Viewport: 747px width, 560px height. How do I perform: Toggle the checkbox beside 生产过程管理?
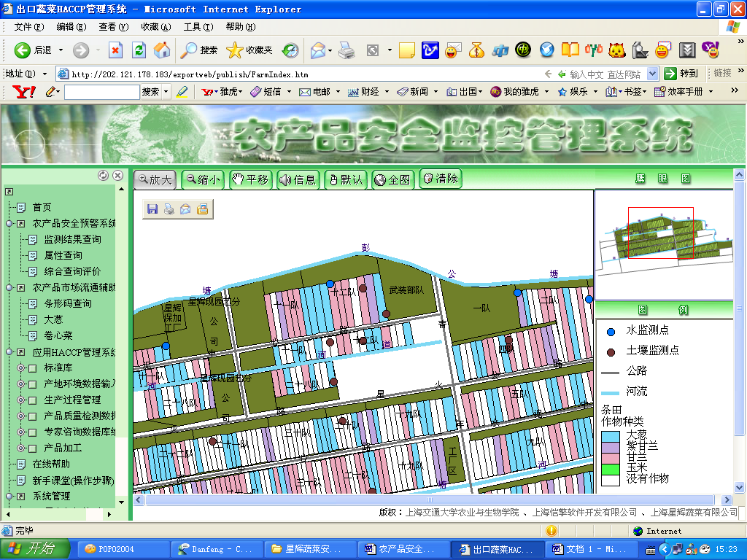pos(32,400)
